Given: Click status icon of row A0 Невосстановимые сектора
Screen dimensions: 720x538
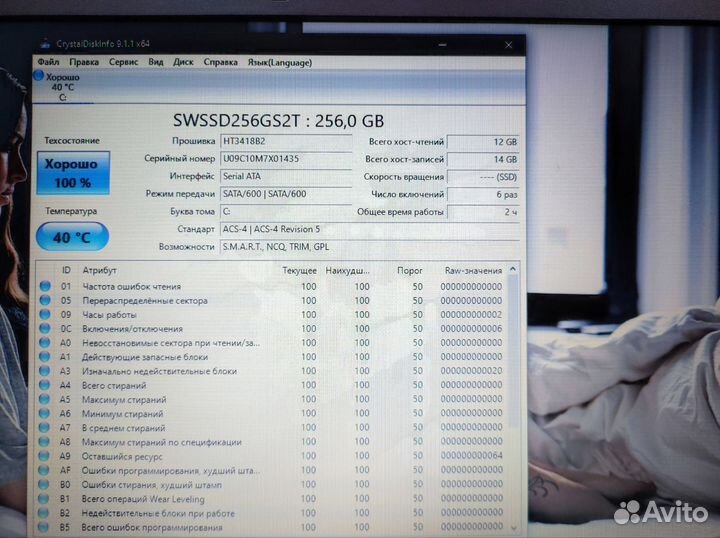Looking at the screenshot, I should [45, 342].
